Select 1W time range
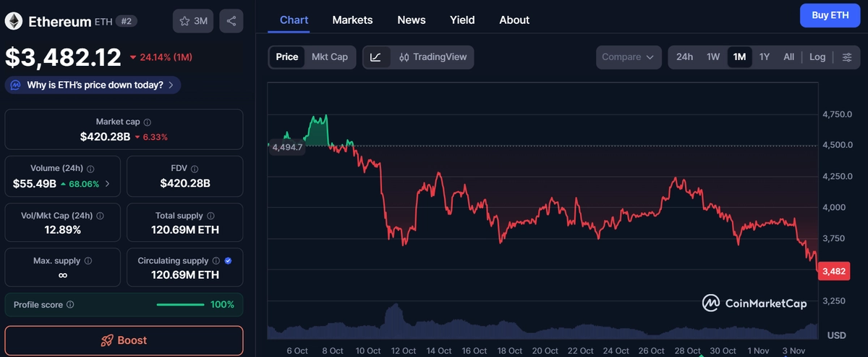This screenshot has height=357, width=868. tap(713, 57)
